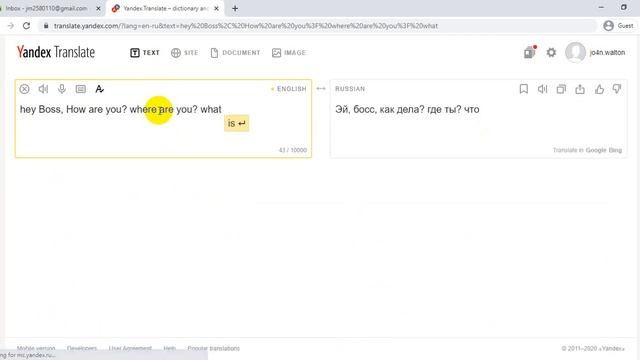Image resolution: width=640 pixels, height=360 pixels.
Task: Toggle the spell-check icon
Action: coord(100,89)
